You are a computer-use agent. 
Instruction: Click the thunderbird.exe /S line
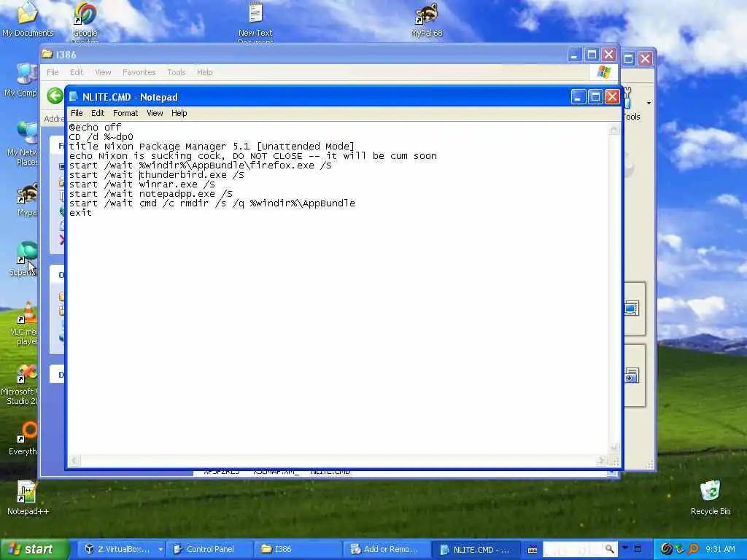coord(156,175)
